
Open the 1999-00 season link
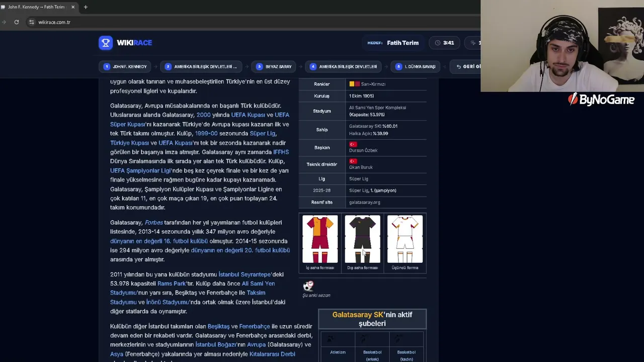[206, 134]
